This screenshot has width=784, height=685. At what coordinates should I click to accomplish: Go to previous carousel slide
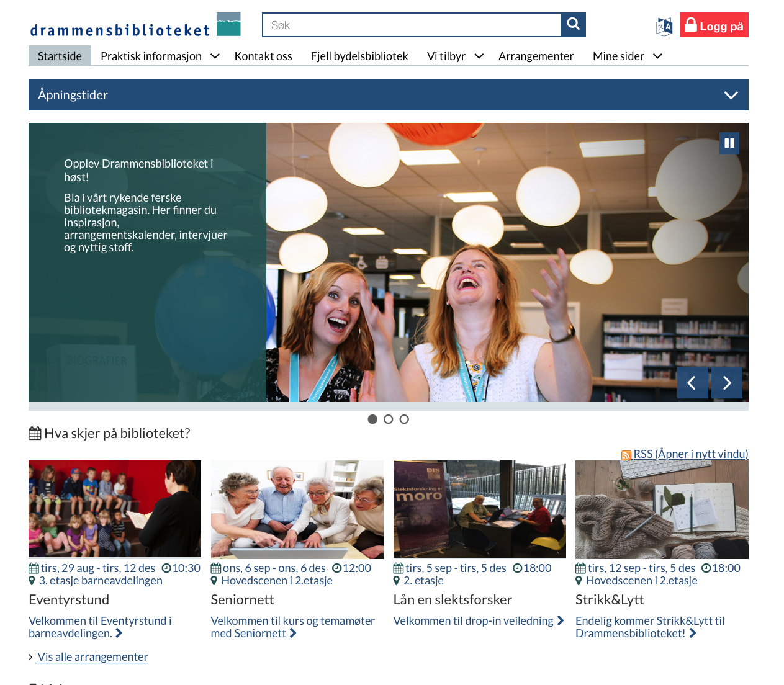pyautogui.click(x=692, y=383)
